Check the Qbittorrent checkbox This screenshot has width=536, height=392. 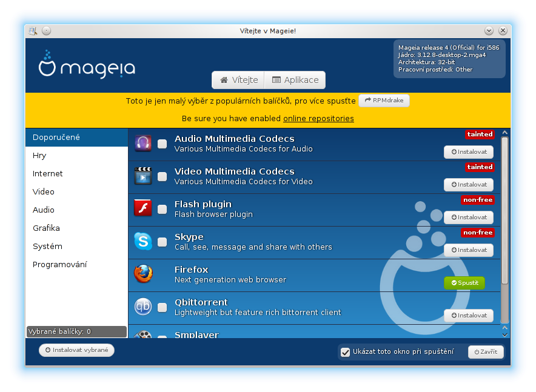[x=162, y=308]
